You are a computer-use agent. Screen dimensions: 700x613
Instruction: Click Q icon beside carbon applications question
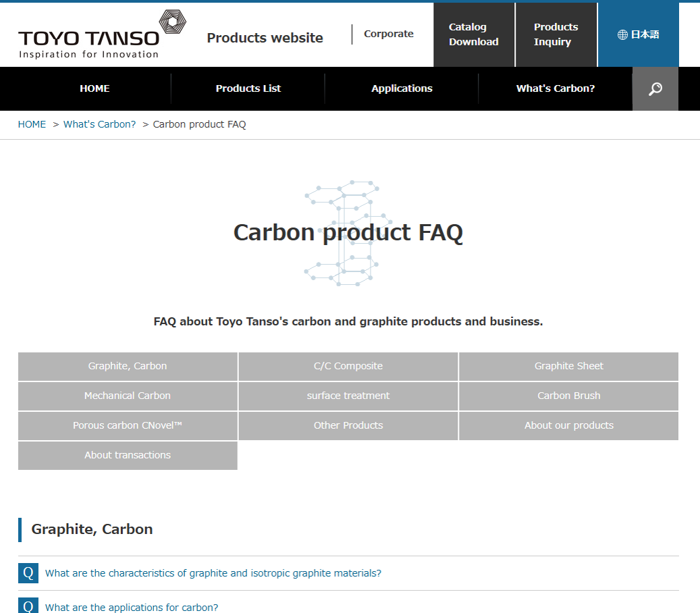pos(28,606)
